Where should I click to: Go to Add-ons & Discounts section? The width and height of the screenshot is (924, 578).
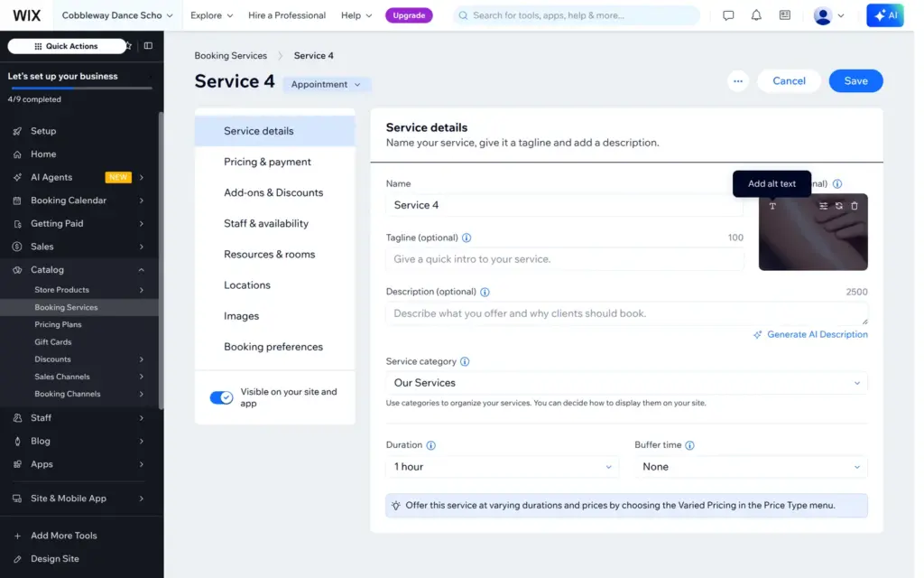tap(274, 193)
